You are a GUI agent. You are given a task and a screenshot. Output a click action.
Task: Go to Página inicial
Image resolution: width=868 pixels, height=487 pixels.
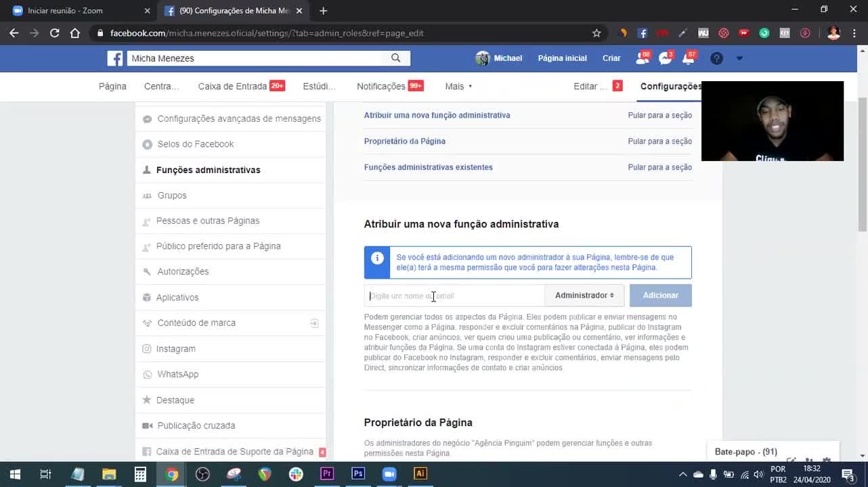[x=562, y=58]
